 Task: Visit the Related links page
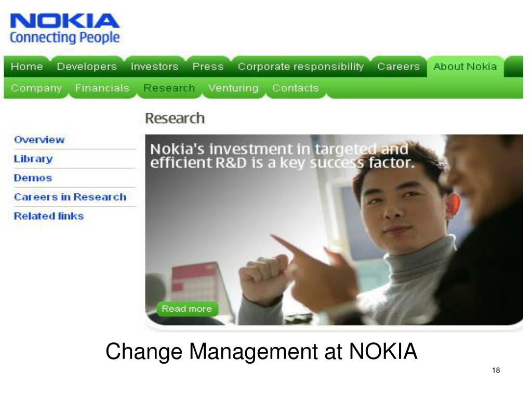[49, 216]
